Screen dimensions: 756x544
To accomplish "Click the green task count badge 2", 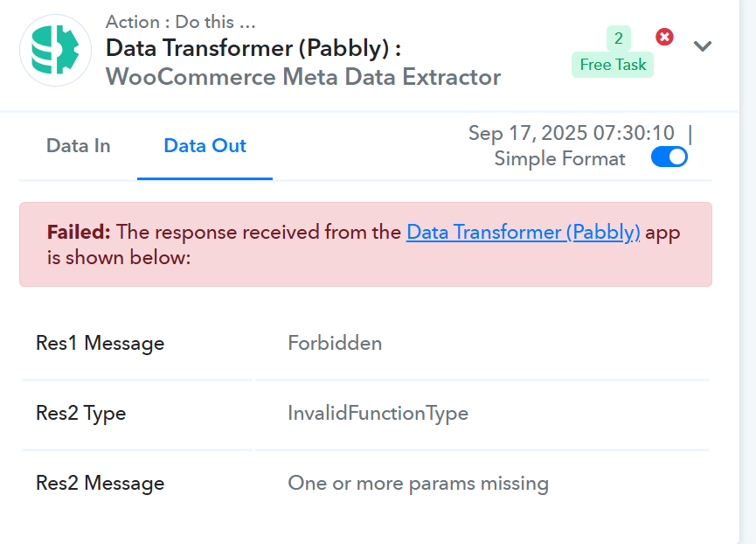I will 619,38.
